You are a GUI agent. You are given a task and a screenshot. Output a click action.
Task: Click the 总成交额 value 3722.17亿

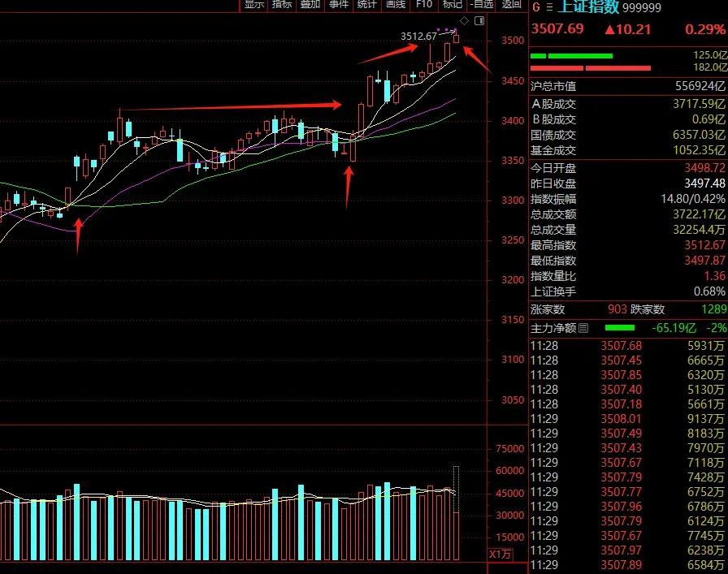click(x=700, y=214)
